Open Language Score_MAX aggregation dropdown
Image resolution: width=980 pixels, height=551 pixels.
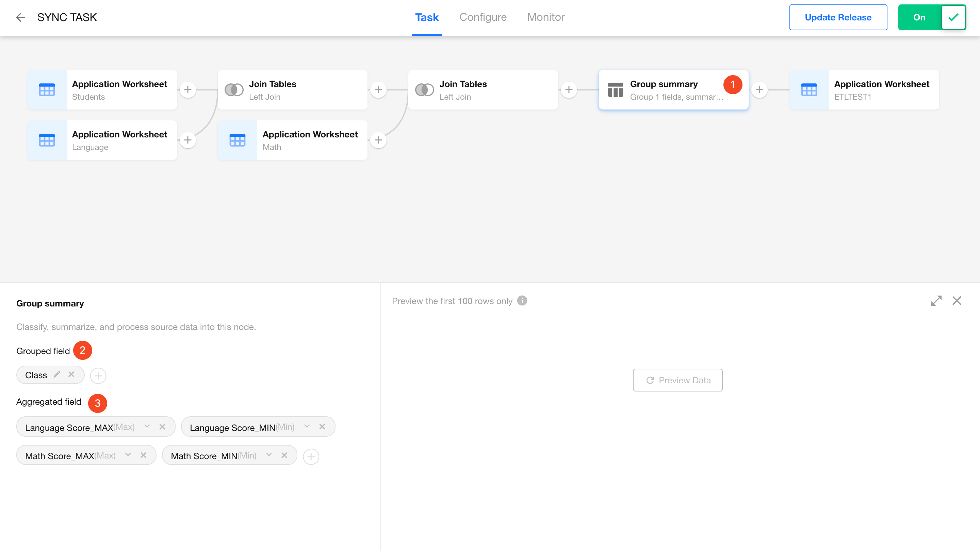tap(147, 427)
